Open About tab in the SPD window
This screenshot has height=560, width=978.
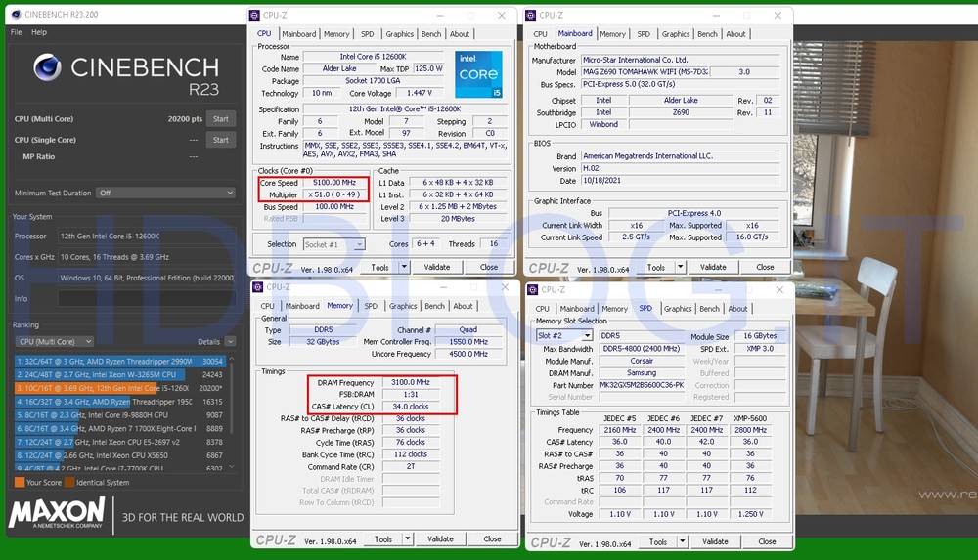pos(737,309)
